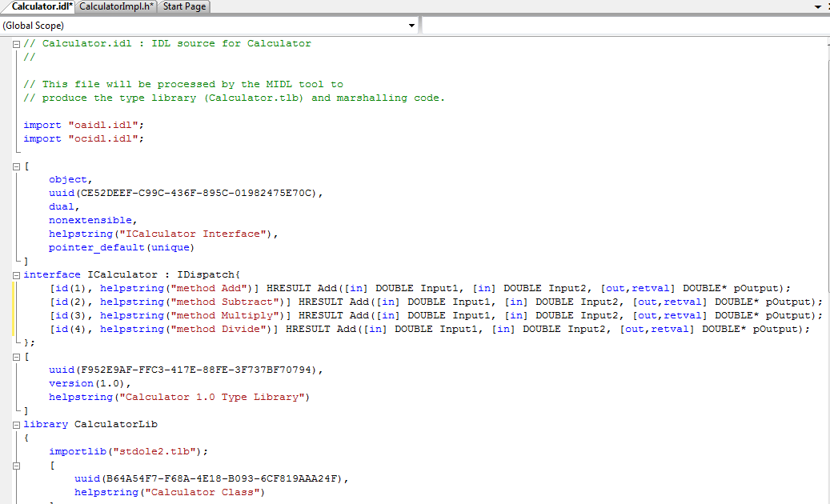This screenshot has height=504, width=830.
Task: Open the Start Page tab
Action: [x=183, y=6]
